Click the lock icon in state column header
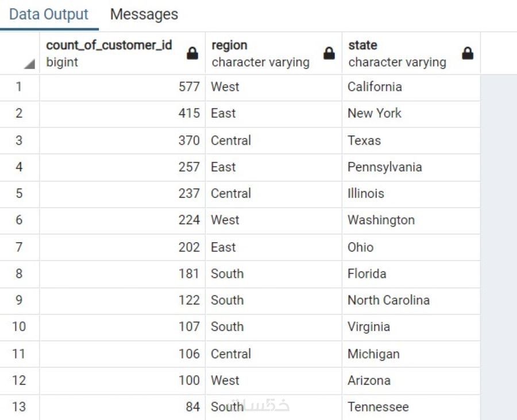This screenshot has height=420, width=517. [x=468, y=53]
